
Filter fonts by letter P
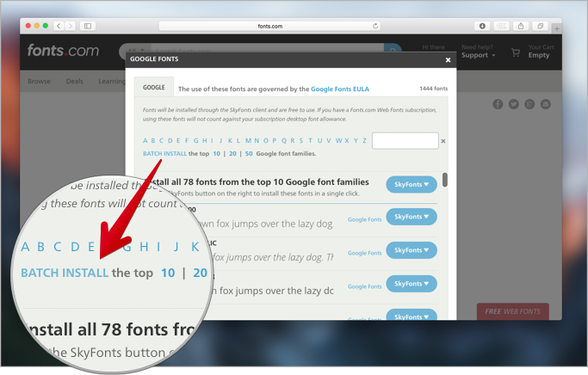(x=275, y=141)
